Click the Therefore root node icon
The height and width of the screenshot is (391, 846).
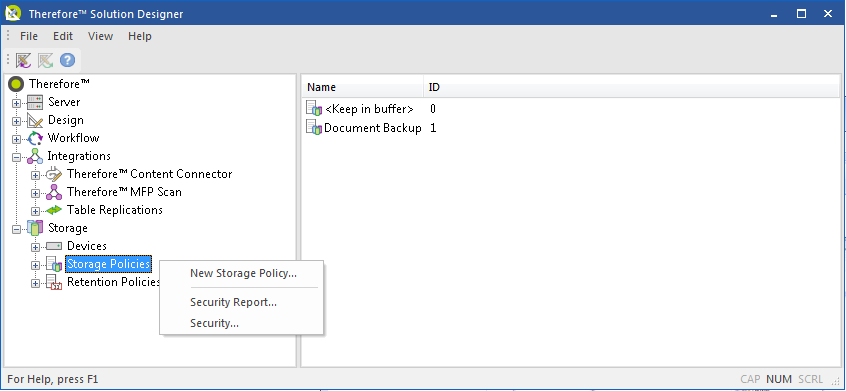(17, 84)
